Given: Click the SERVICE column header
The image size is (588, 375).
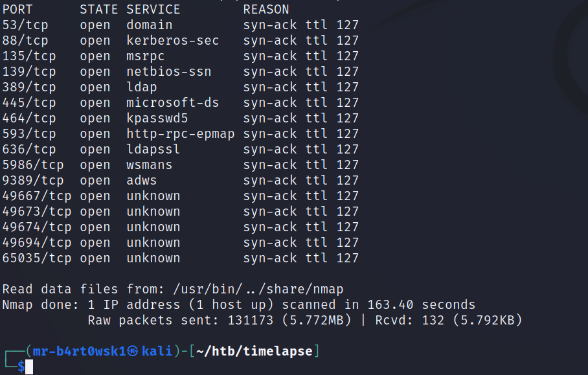Looking at the screenshot, I should click(153, 9).
